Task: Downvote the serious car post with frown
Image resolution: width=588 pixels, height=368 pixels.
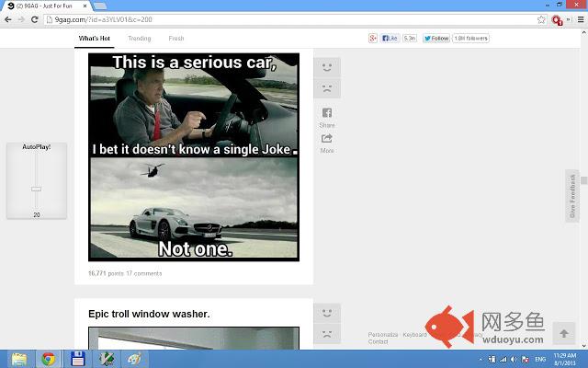Action: [327, 88]
